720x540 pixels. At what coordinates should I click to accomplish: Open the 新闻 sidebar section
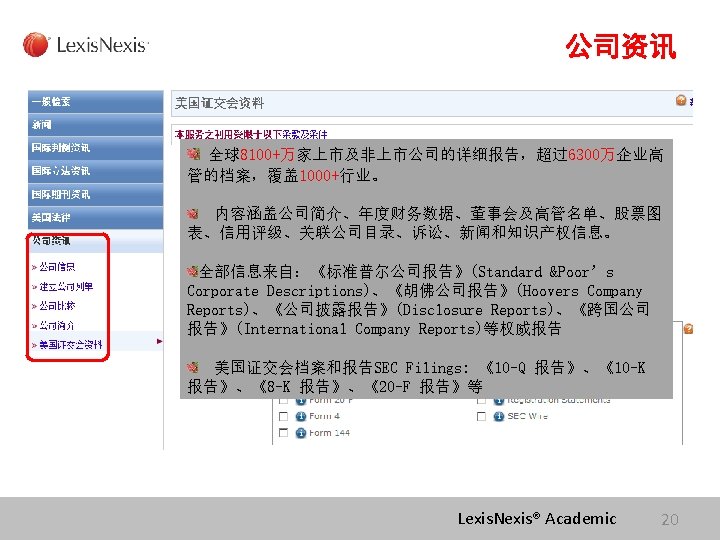[96, 125]
